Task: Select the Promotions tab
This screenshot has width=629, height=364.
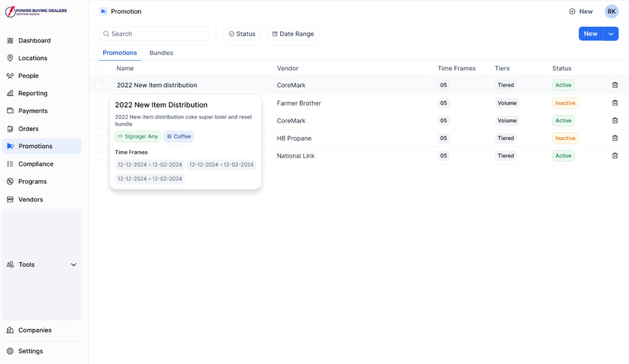Action: tap(119, 53)
